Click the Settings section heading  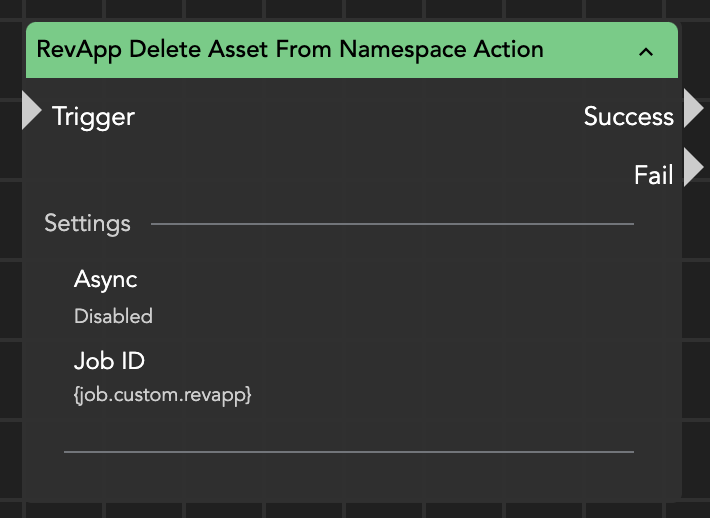(87, 223)
